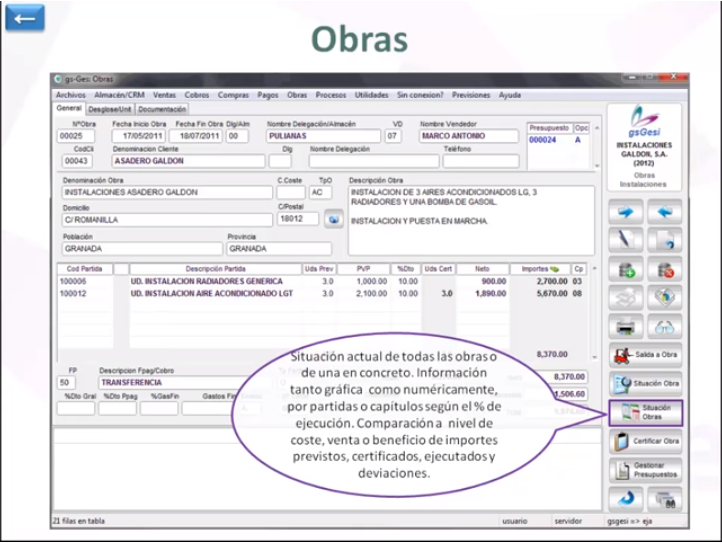The image size is (722, 544).
Task: Click the blue curved return arrow icon
Action: 625,499
